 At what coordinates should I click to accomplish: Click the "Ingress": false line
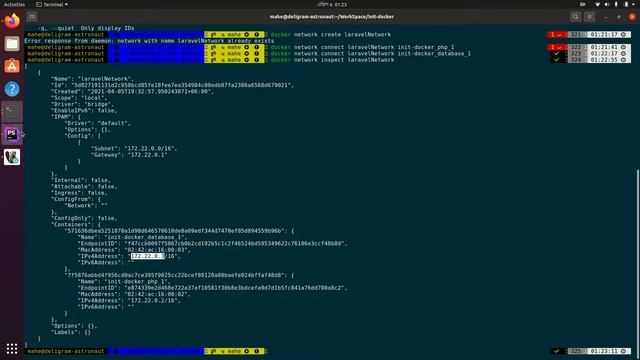(x=79, y=193)
